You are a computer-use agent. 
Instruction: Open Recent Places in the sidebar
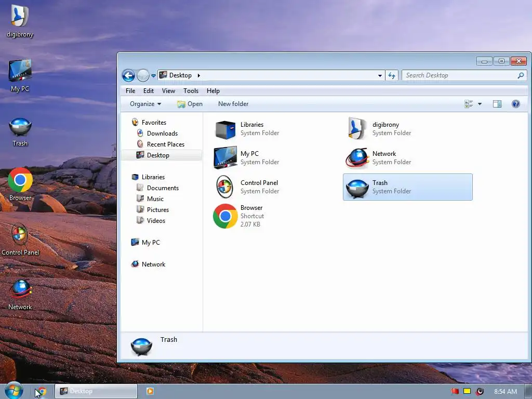(x=166, y=144)
